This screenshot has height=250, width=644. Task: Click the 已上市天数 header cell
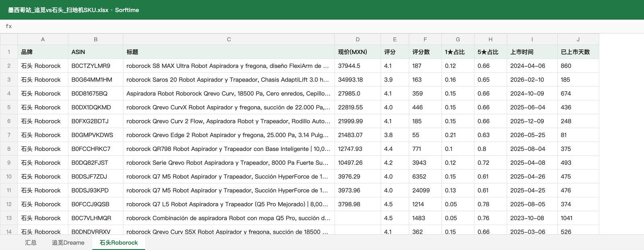(x=578, y=52)
